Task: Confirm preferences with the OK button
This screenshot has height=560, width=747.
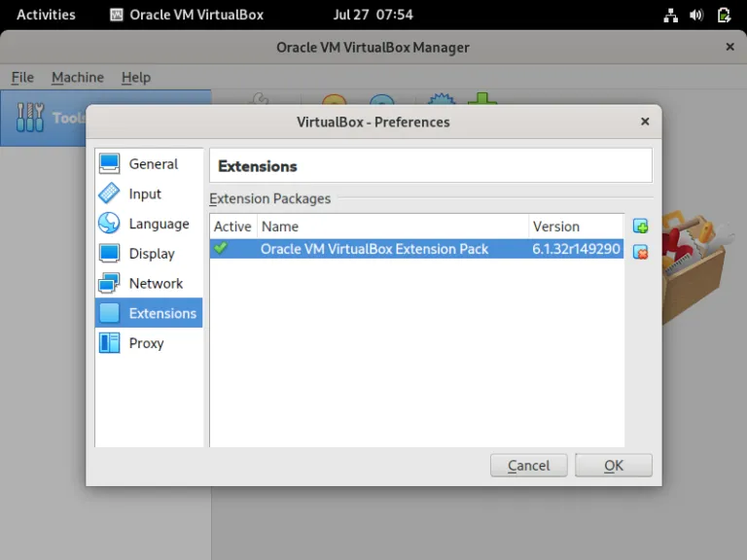Action: pyautogui.click(x=614, y=466)
